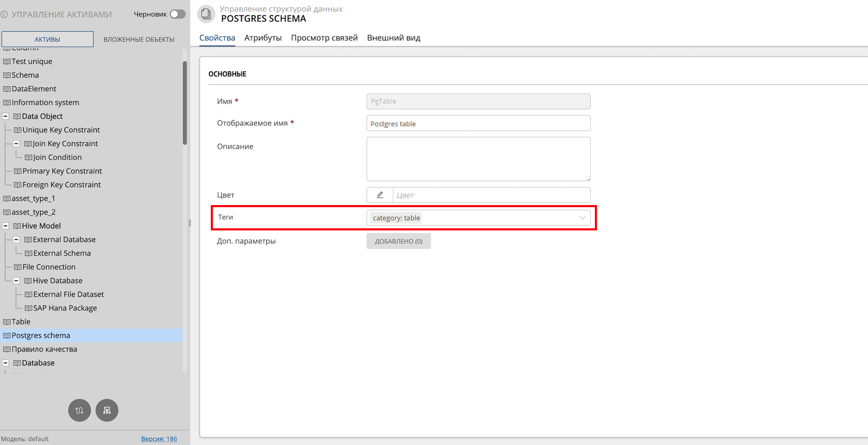Viewport: 868px width, 445px height.
Task: Collapse the Data Object tree node
Action: pyautogui.click(x=6, y=116)
